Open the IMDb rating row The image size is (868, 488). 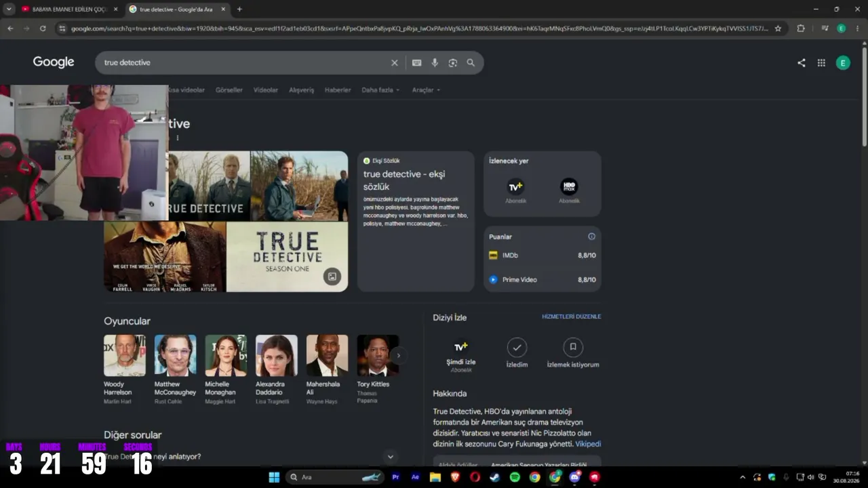(542, 256)
